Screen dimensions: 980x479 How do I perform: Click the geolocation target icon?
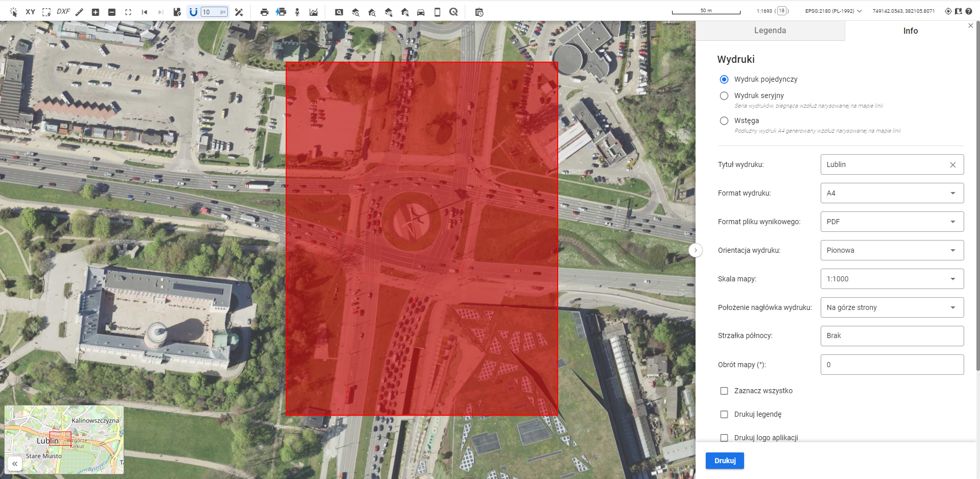pyautogui.click(x=948, y=11)
